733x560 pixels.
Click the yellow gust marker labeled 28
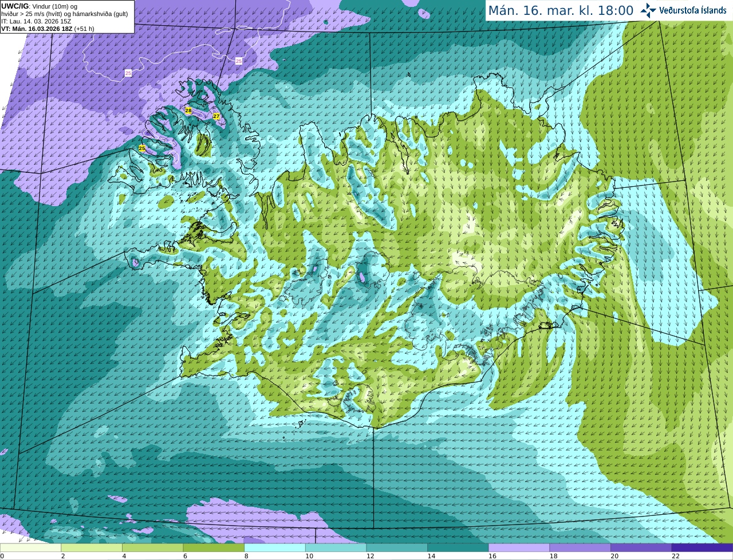pos(188,110)
